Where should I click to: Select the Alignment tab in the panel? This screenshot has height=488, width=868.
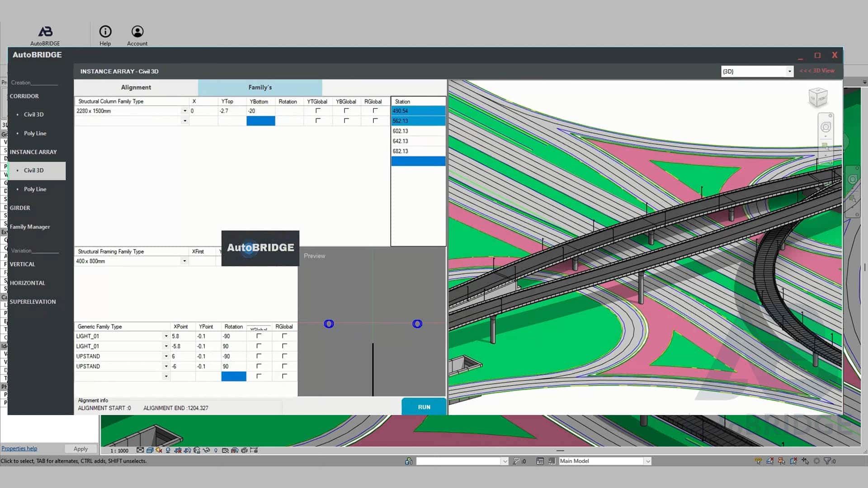[136, 87]
